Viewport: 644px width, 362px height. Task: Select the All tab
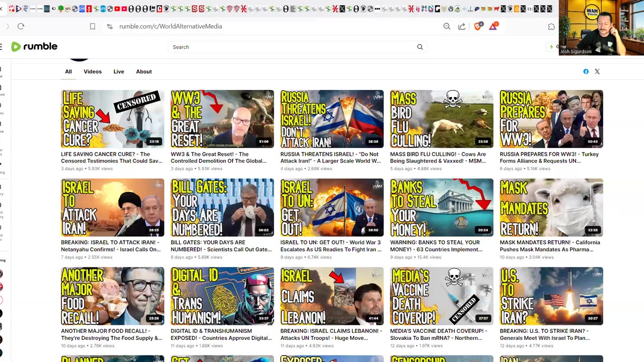coord(68,71)
